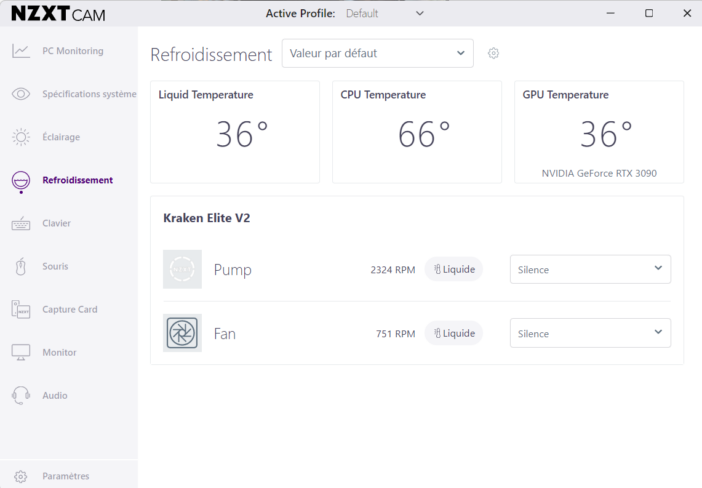Open the Souris section
702x488 pixels.
pyautogui.click(x=56, y=266)
